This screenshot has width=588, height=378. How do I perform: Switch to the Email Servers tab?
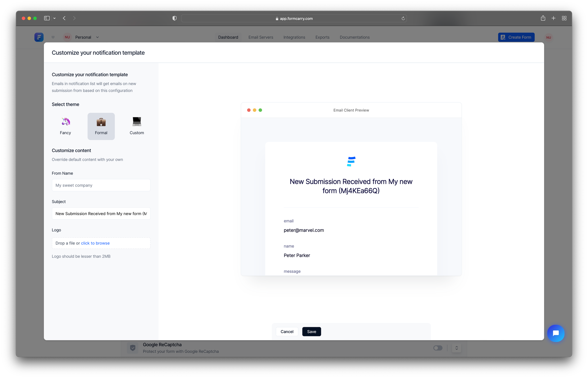[x=261, y=37]
